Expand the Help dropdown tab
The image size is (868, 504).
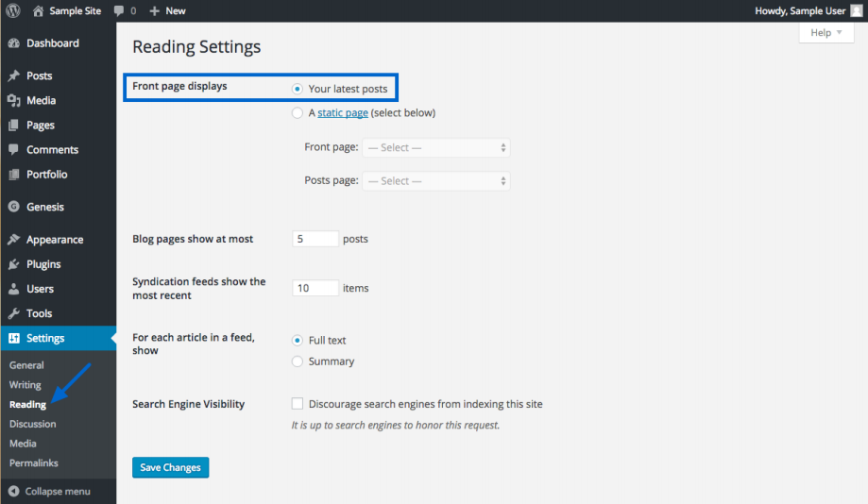click(826, 33)
